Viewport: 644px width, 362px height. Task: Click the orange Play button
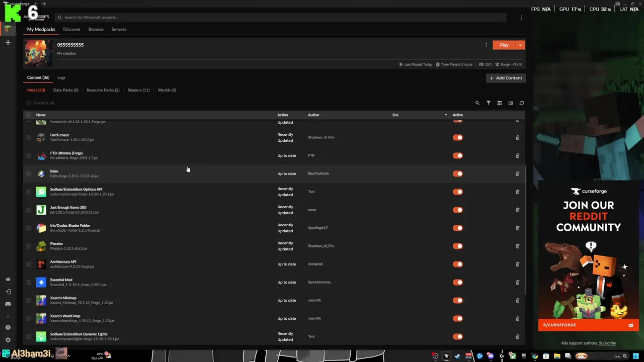[504, 45]
